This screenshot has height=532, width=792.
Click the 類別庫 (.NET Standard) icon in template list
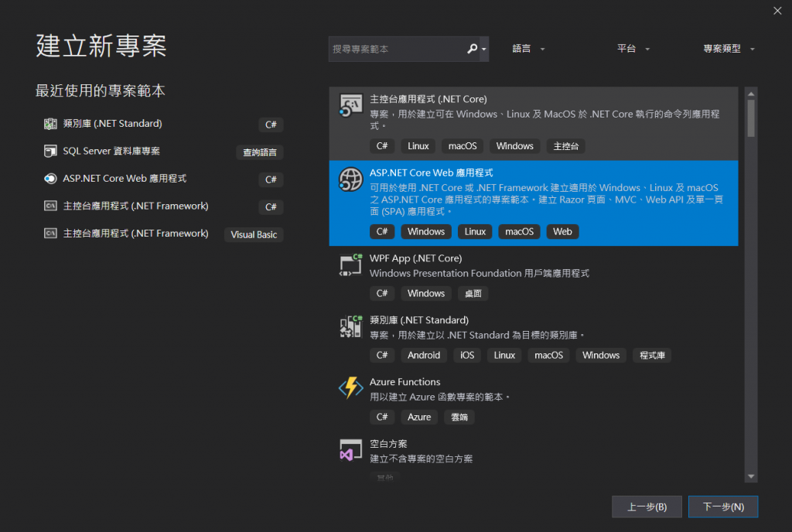[350, 327]
